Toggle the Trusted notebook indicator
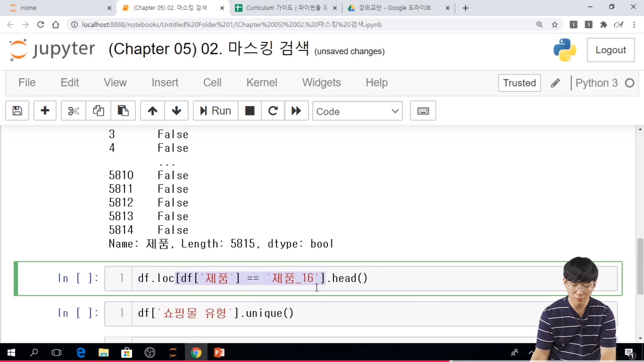The height and width of the screenshot is (362, 644). [x=519, y=83]
